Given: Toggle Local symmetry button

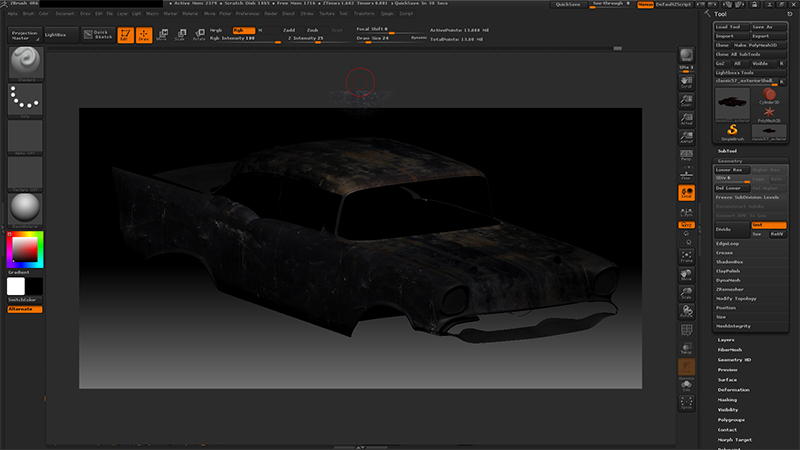Looking at the screenshot, I should pos(686,193).
